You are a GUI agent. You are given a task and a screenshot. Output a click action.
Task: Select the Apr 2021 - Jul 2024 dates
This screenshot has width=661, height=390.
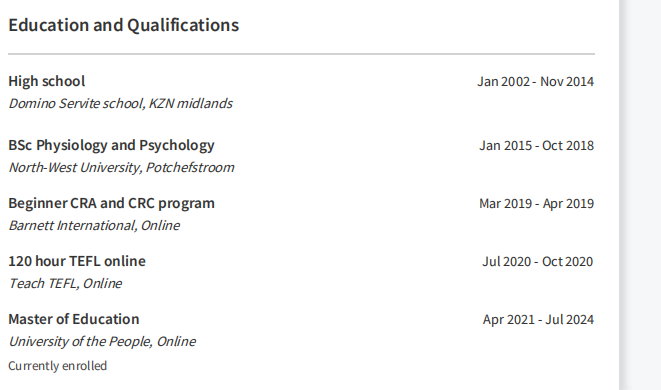538,320
